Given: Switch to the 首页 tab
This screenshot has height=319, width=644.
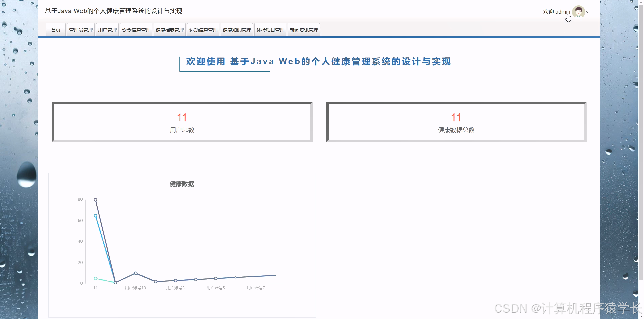Looking at the screenshot, I should coord(55,30).
